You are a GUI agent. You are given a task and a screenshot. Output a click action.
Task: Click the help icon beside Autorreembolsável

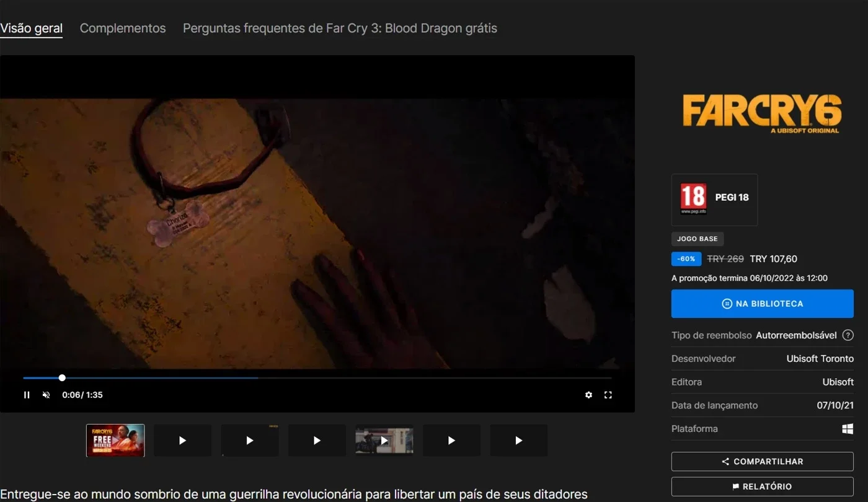(848, 335)
